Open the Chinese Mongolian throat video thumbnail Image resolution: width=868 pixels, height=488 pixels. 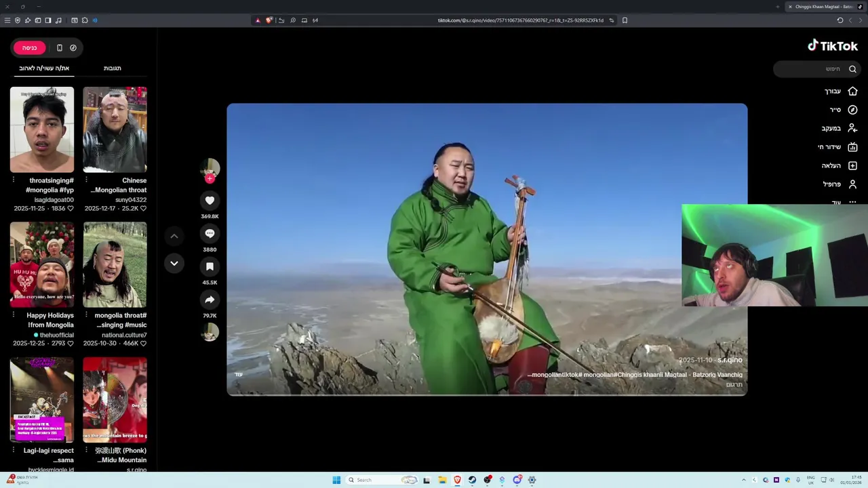pos(115,129)
